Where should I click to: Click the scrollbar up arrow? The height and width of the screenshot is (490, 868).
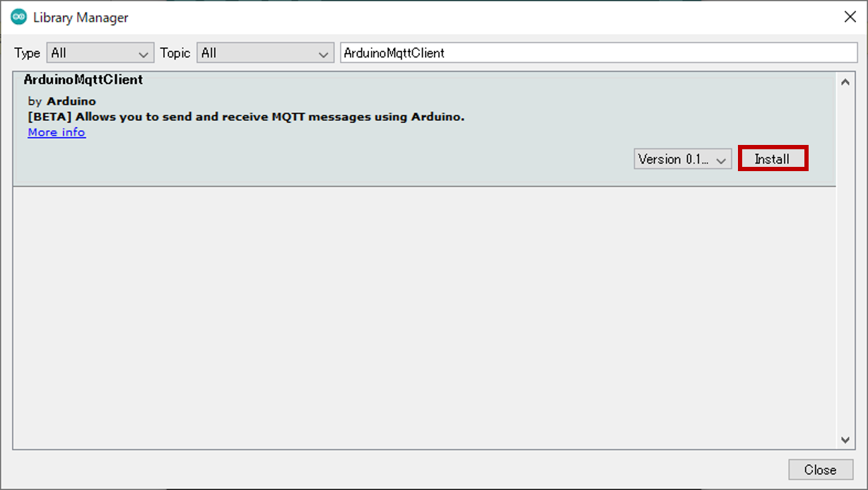pyautogui.click(x=845, y=80)
